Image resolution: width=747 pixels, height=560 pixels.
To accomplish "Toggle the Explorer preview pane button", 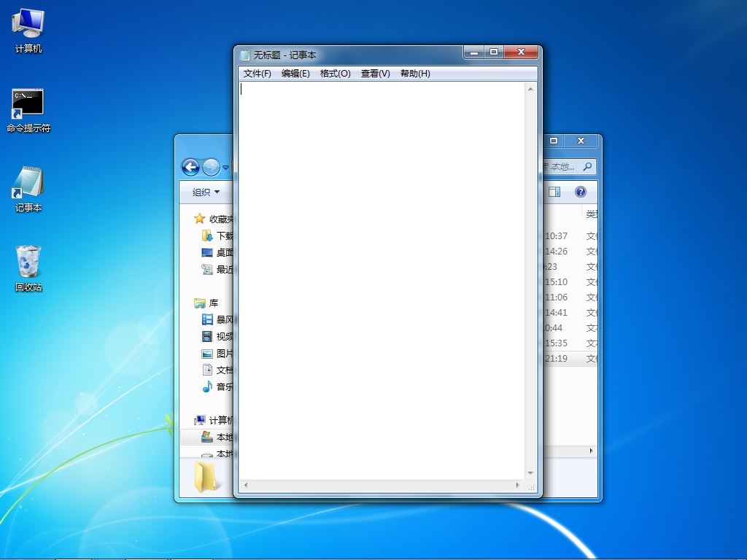I will pyautogui.click(x=554, y=192).
